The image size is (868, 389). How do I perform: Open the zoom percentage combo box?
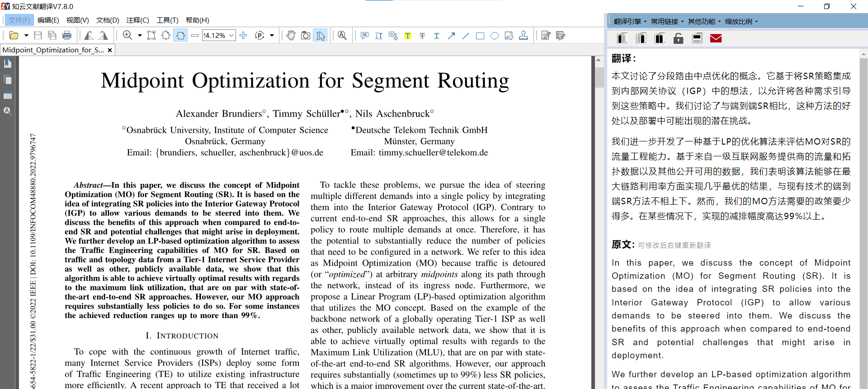[x=219, y=36]
